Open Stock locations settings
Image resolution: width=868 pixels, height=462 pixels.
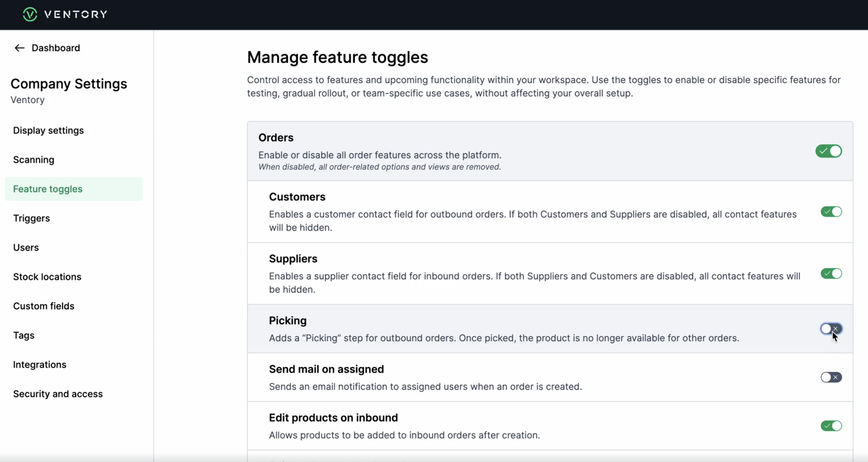47,277
